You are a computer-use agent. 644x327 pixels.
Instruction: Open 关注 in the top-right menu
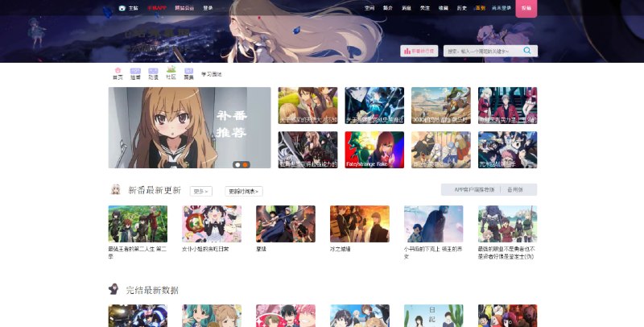point(425,8)
